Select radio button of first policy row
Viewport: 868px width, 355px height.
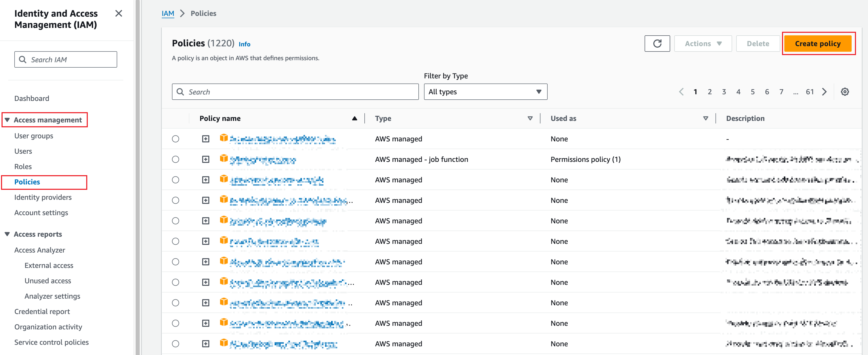click(176, 139)
